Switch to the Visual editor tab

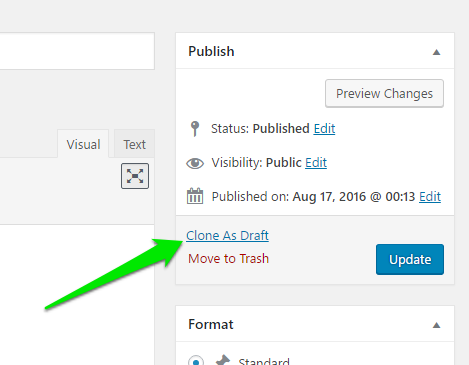tap(83, 144)
